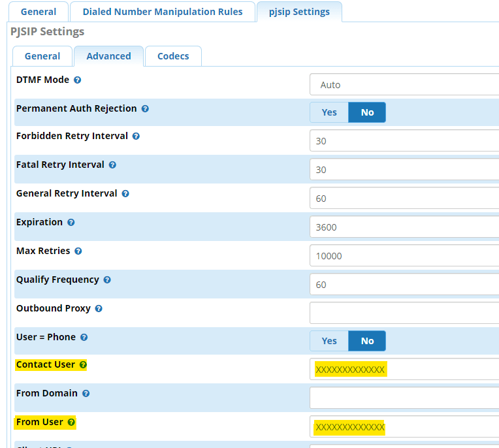The height and width of the screenshot is (448, 499).
Task: Focus the Fatal Retry Interval field
Action: (404, 169)
